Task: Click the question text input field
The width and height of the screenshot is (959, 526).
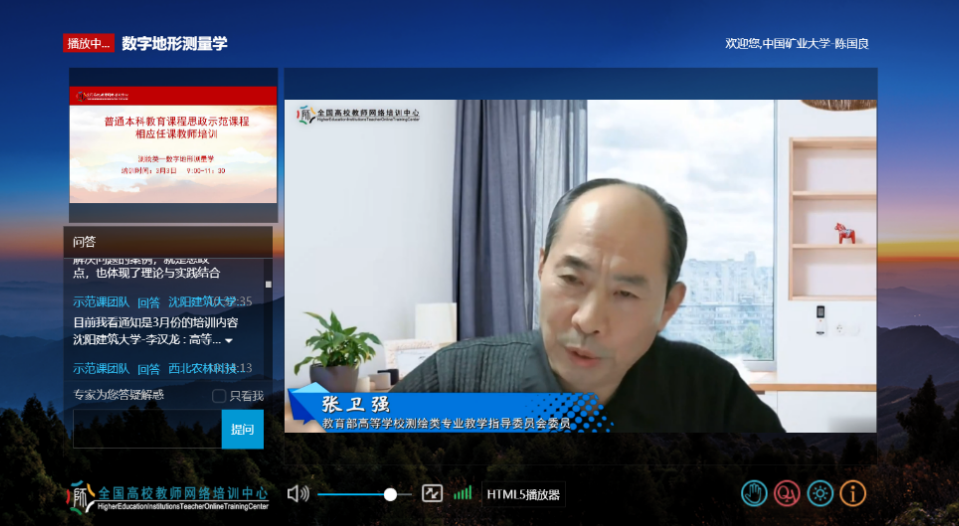Action: (x=147, y=429)
